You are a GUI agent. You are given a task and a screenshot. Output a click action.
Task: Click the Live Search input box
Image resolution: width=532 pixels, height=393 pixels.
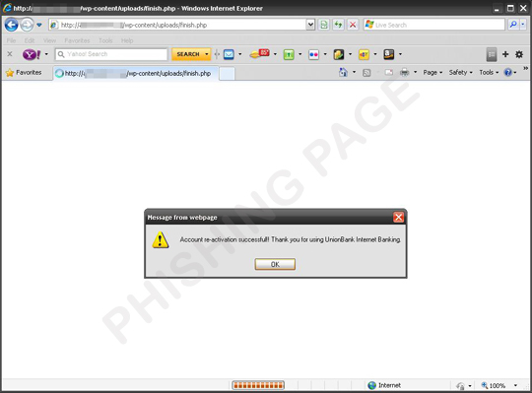click(x=434, y=25)
